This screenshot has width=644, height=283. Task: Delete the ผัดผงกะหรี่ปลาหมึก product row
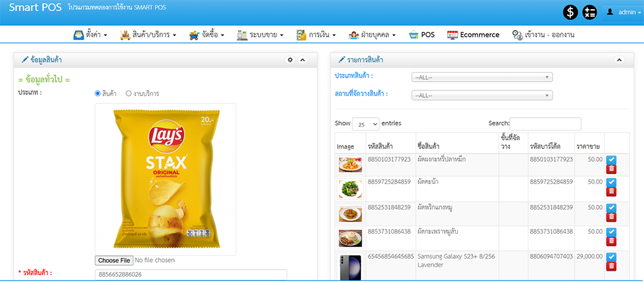pos(611,169)
